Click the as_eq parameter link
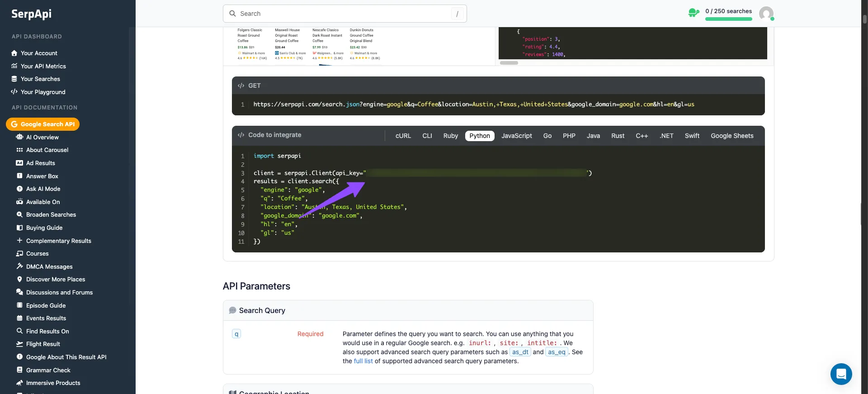Screen dimensions: 868x394 (557, 352)
